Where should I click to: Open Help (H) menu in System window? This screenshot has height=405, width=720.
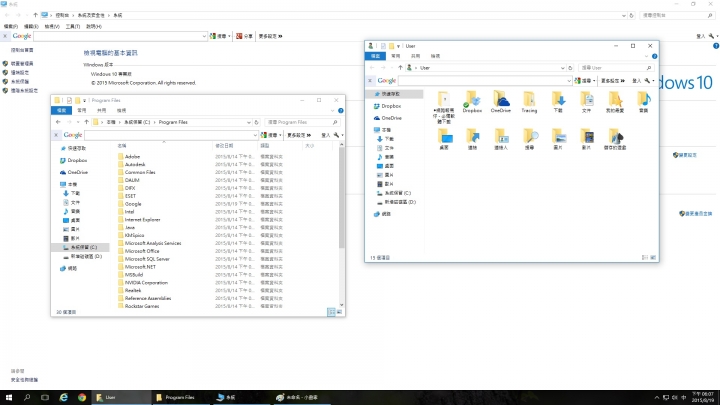tap(94, 26)
